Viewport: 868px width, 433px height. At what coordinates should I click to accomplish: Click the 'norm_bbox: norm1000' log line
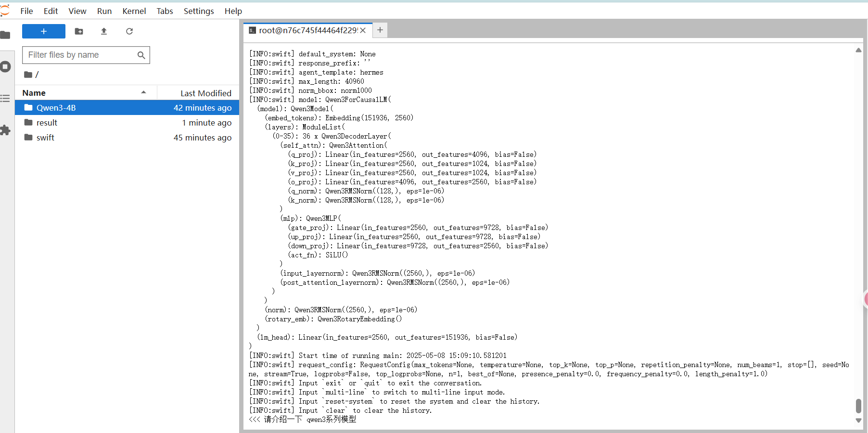(310, 90)
